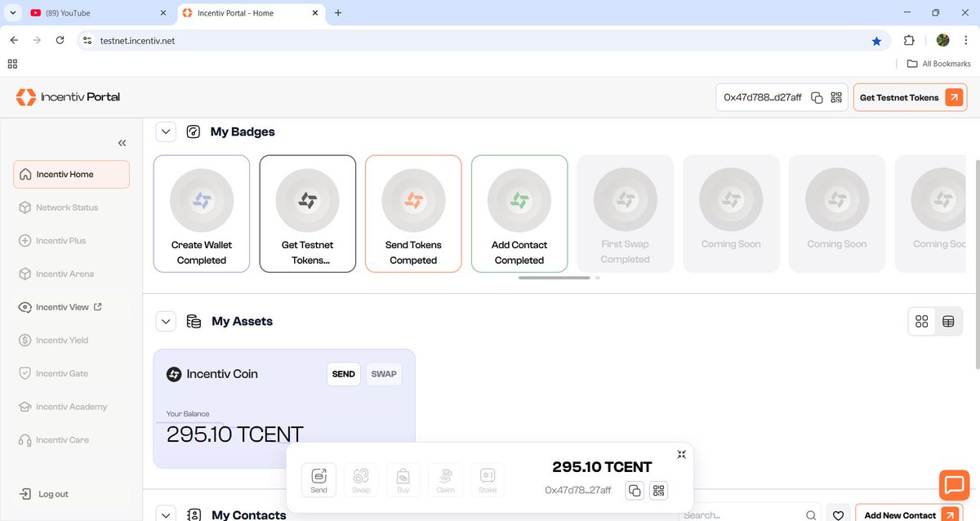Viewport: 980px width, 521px height.
Task: Click the Incentiv Coin logo icon
Action: [x=174, y=374]
